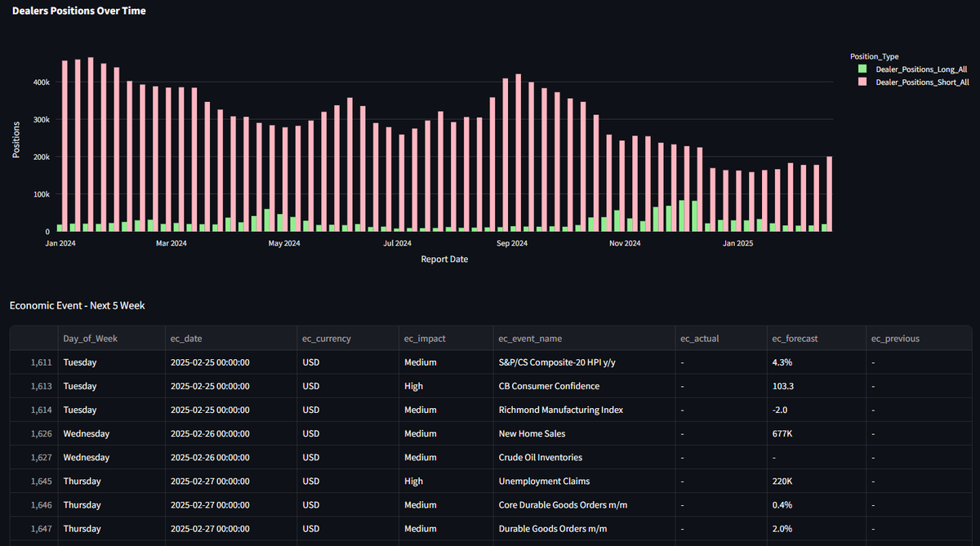Viewport: 980px width, 546px height.
Task: Sort by the ec_impact column header
Action: click(445, 339)
